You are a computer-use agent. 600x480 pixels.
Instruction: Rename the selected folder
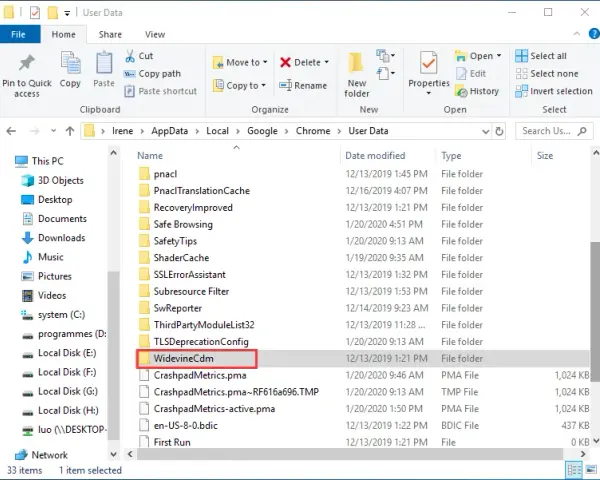(x=303, y=85)
